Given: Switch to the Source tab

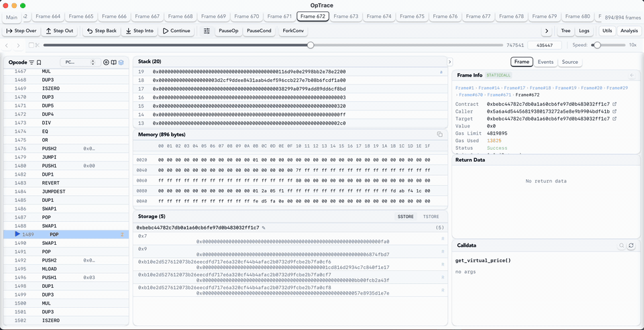Looking at the screenshot, I should coord(570,62).
